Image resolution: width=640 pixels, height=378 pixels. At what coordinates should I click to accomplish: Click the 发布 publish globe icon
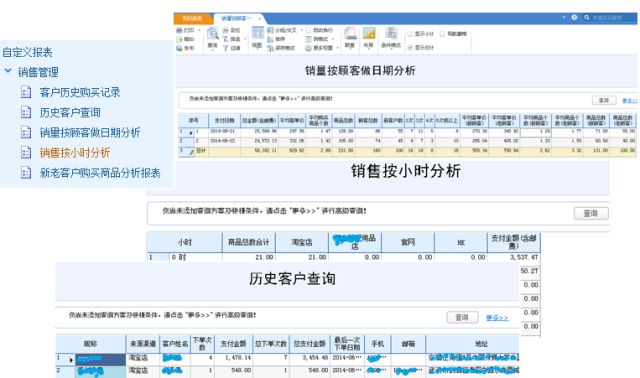pyautogui.click(x=179, y=48)
